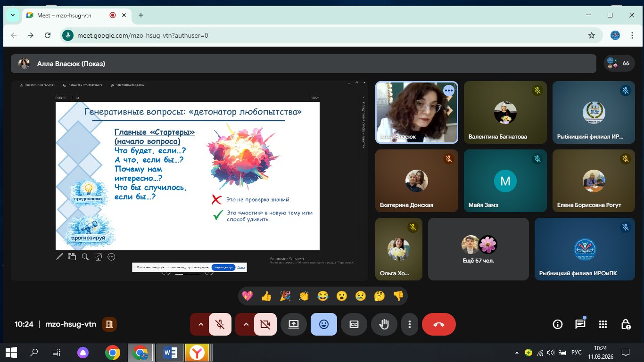Image resolution: width=644 pixels, height=362 pixels.
Task: Open host controls lock icon
Action: point(626,324)
